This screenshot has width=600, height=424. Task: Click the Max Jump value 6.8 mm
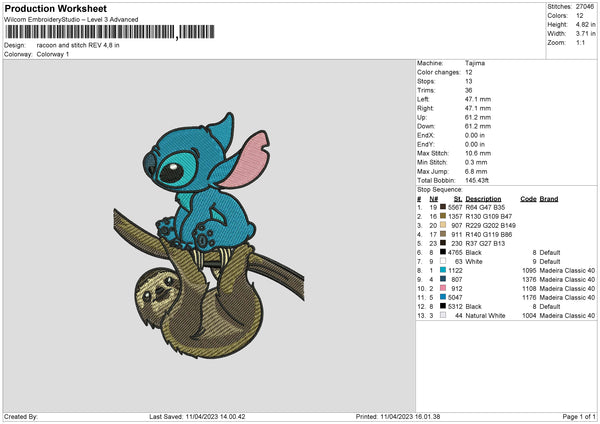(x=476, y=171)
